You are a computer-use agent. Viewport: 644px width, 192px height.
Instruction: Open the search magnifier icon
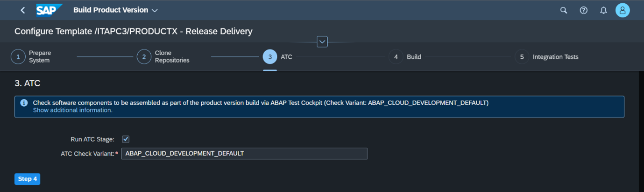click(x=564, y=10)
